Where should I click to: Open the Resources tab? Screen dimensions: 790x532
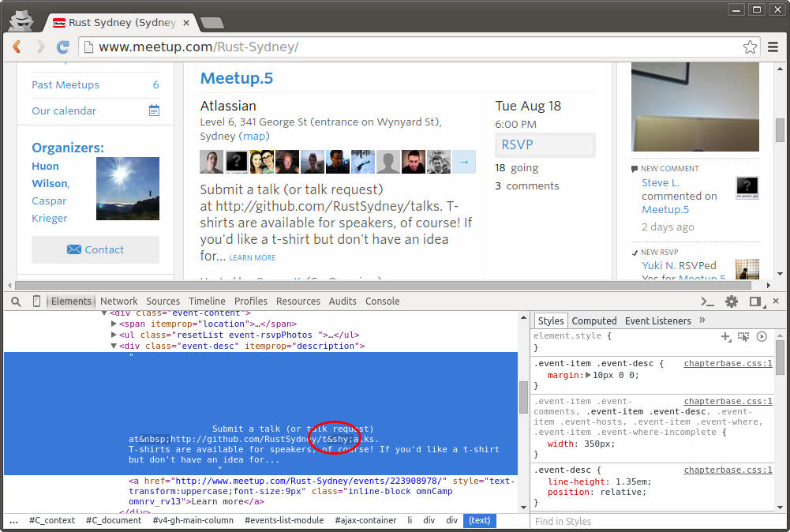(x=298, y=302)
